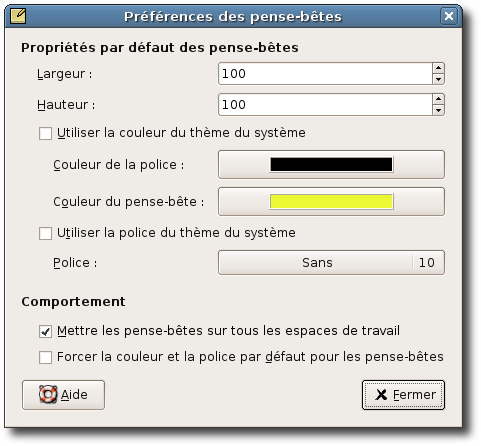This screenshot has height=446, width=481.
Task: Check "Forcer la couleur et la police par défaut"
Action: (x=45, y=357)
